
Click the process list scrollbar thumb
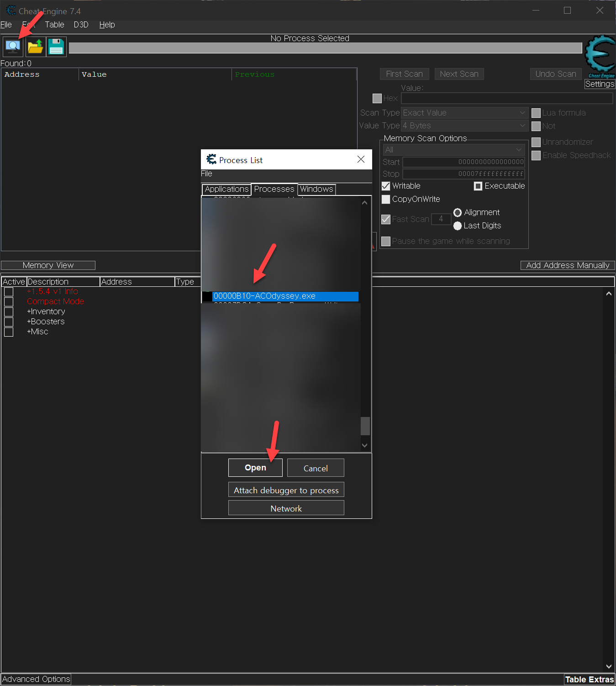[x=365, y=426]
